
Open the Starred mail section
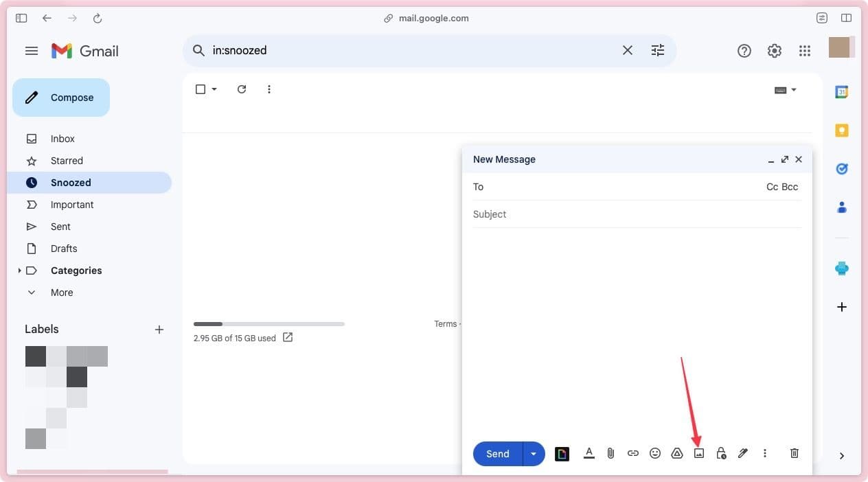pyautogui.click(x=67, y=160)
